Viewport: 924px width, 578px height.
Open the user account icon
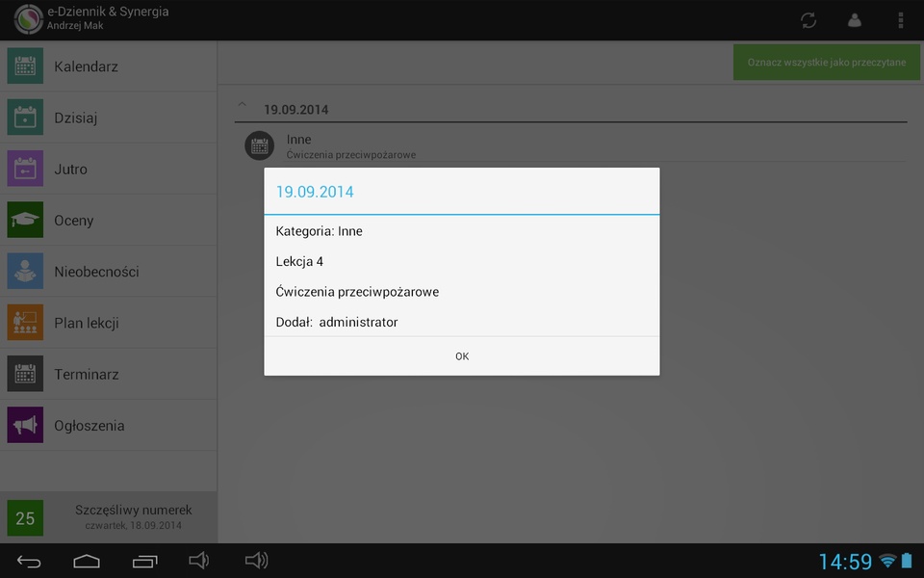click(855, 20)
